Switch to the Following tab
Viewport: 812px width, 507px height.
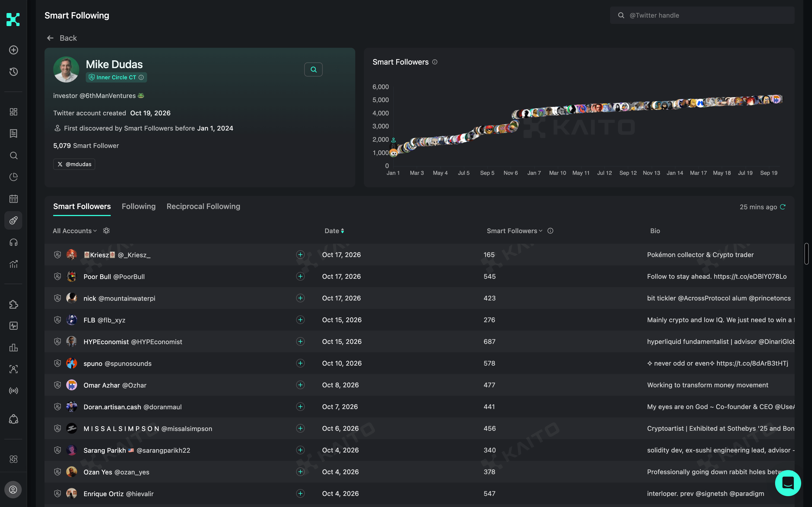(138, 206)
